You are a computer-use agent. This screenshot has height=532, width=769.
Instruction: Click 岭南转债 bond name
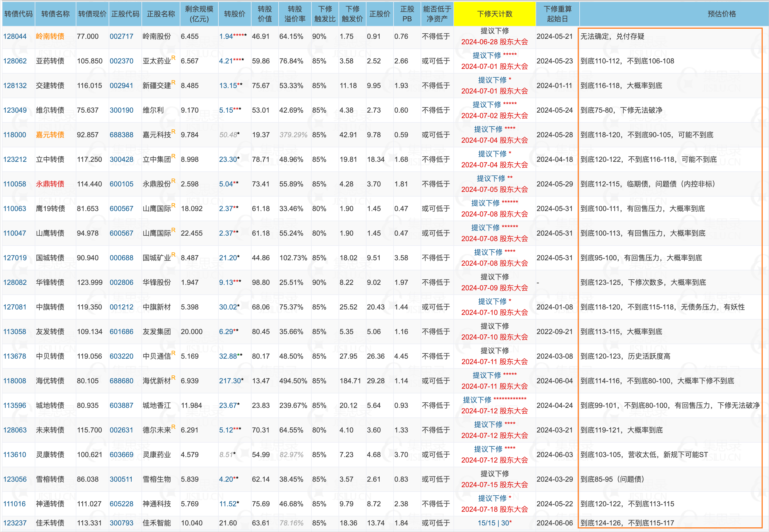(x=50, y=36)
